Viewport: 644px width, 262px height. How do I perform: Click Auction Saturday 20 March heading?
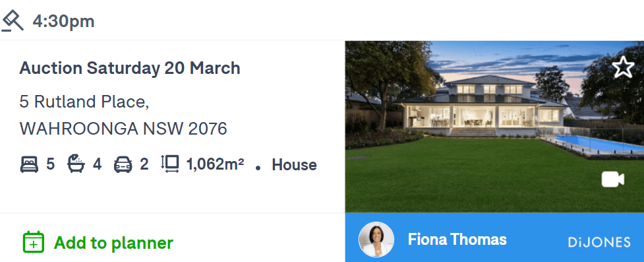[130, 68]
